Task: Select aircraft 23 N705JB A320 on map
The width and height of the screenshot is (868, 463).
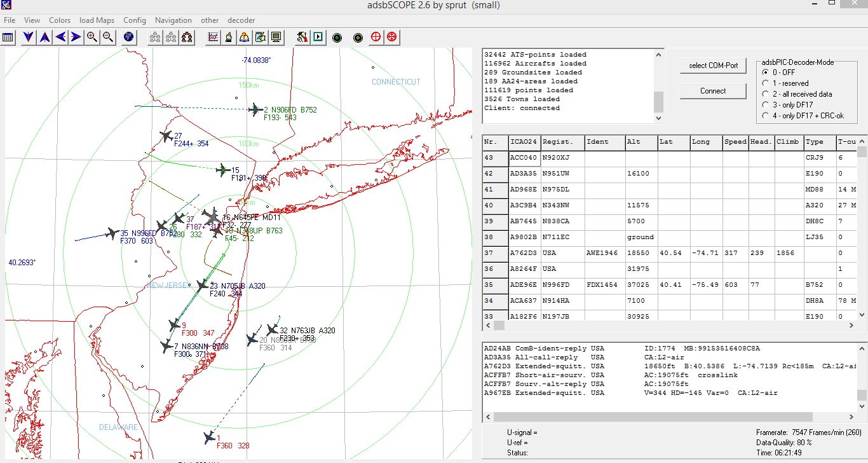Action: [202, 286]
